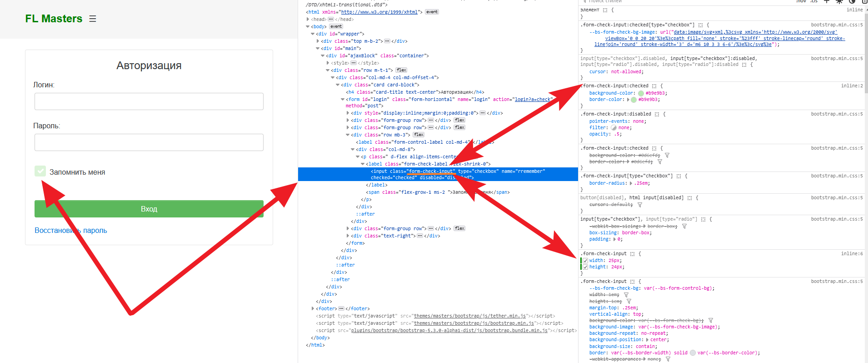
Task: Expand the border-color #b9e9b3 shorthand arrow
Action: click(x=628, y=100)
